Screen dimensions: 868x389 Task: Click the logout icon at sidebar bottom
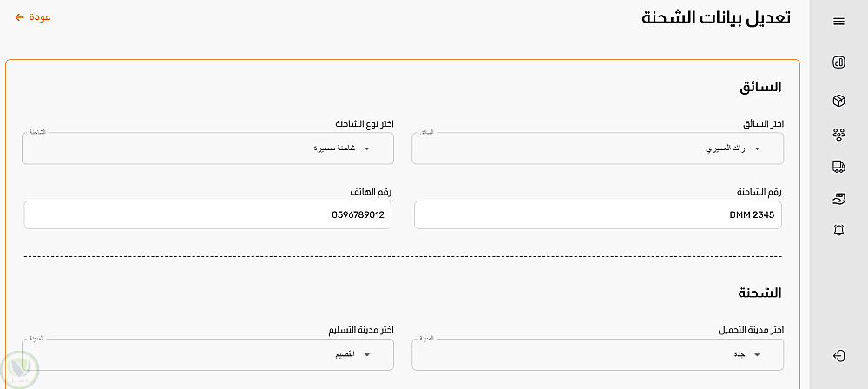(838, 355)
